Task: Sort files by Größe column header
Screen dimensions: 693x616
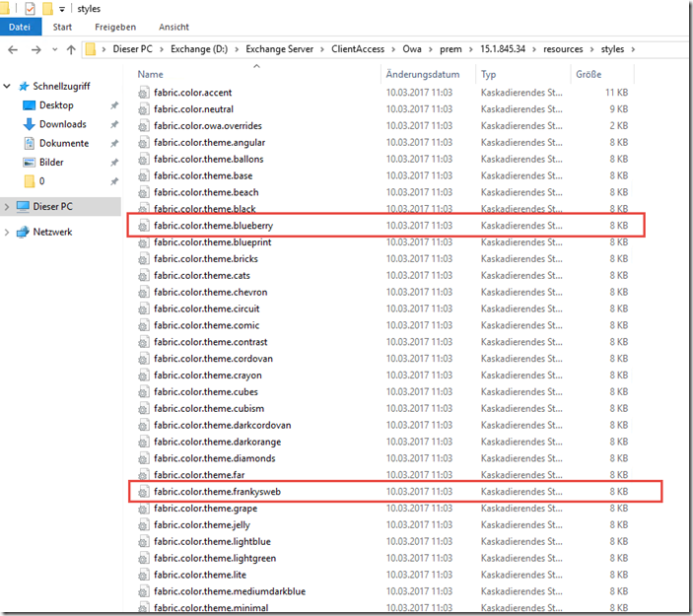Action: (x=587, y=75)
